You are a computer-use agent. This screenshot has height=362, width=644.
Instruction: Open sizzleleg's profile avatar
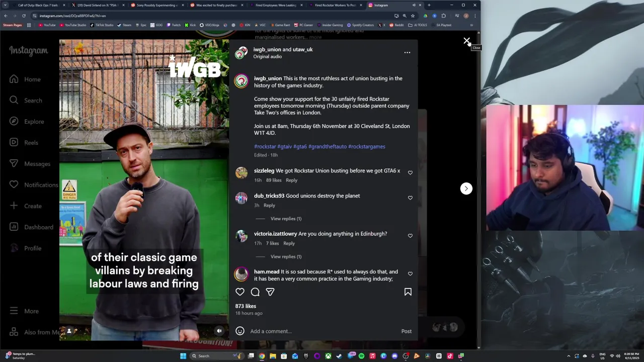coord(242,173)
